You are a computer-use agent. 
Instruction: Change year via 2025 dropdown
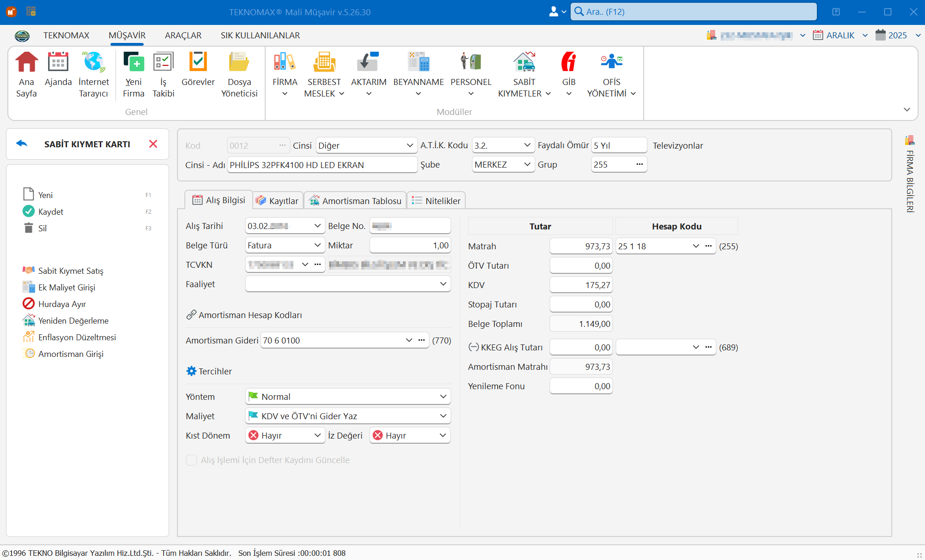point(898,35)
